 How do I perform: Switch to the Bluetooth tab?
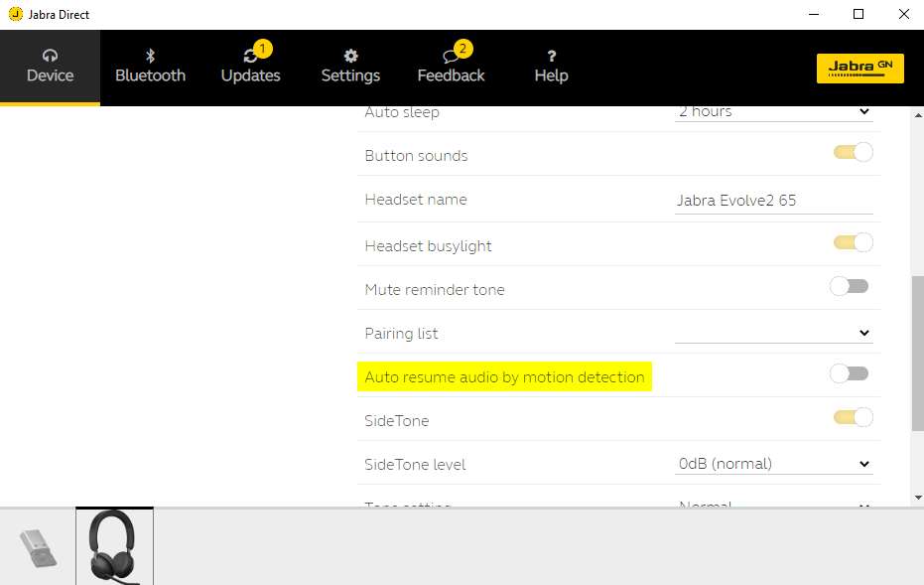(x=150, y=68)
